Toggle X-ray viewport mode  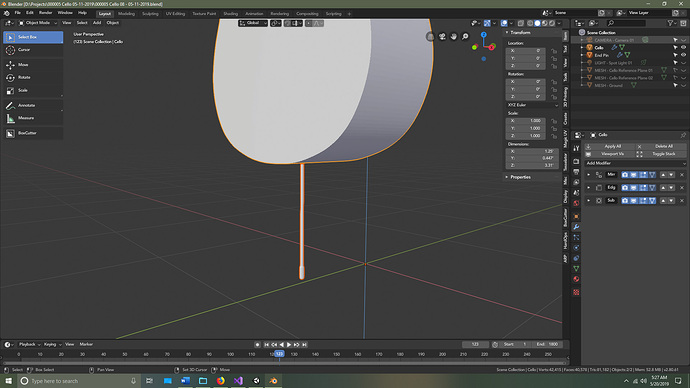click(x=521, y=23)
